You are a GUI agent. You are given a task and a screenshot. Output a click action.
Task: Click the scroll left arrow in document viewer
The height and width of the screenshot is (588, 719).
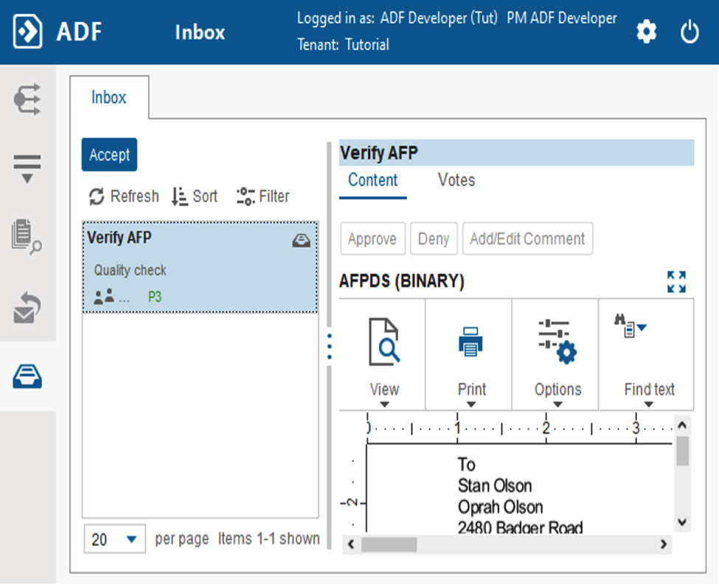click(x=351, y=544)
